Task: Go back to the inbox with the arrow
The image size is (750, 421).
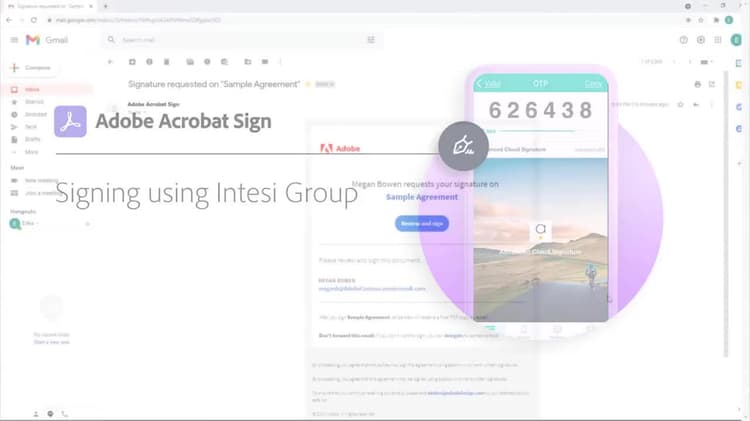Action: coord(110,62)
